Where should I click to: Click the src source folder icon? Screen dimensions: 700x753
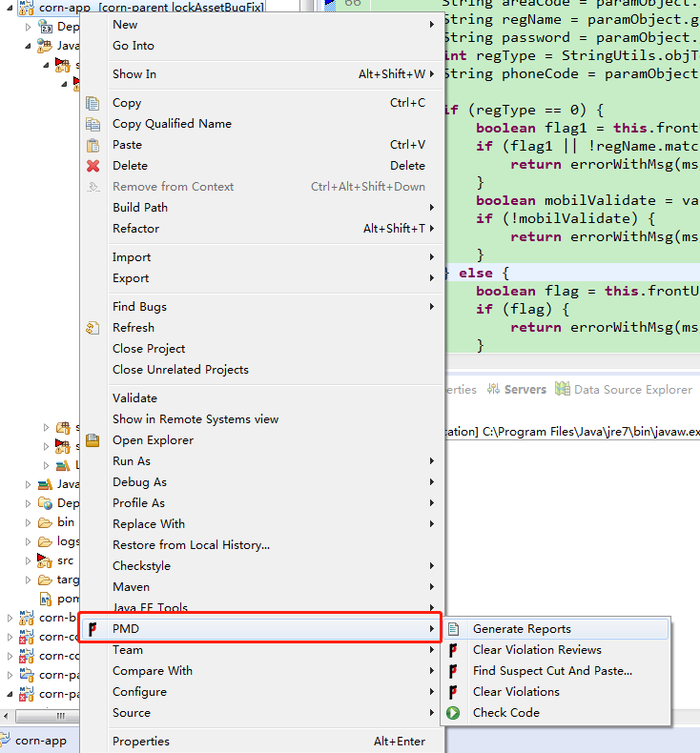click(x=45, y=560)
